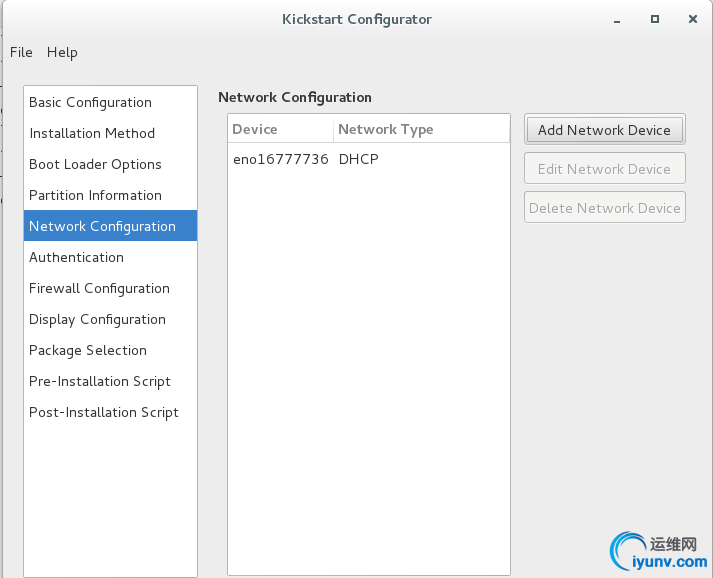The width and height of the screenshot is (713, 578).
Task: Open Post-Installation Script section
Action: click(x=104, y=412)
